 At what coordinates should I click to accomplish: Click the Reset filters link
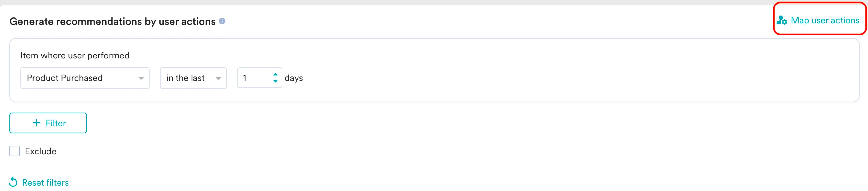[46, 182]
